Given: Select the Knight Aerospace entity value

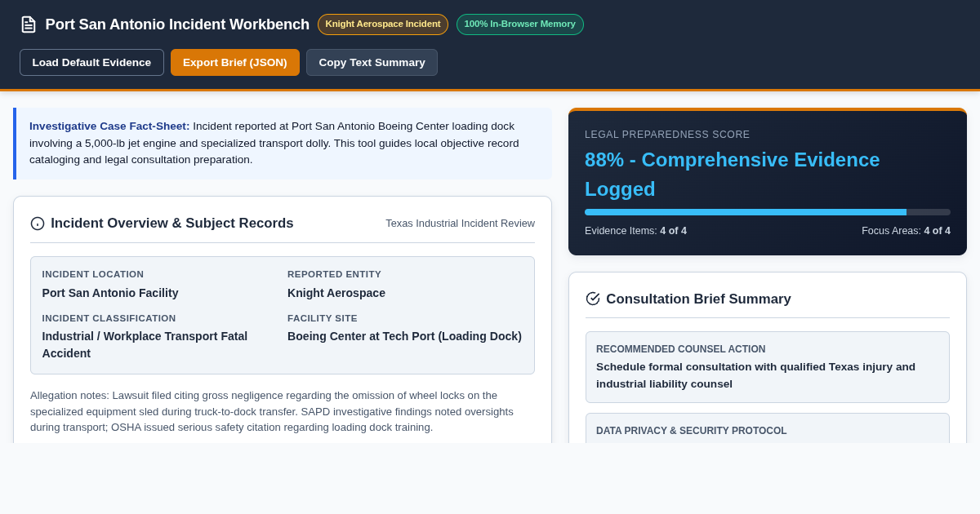Looking at the screenshot, I should [x=336, y=293].
